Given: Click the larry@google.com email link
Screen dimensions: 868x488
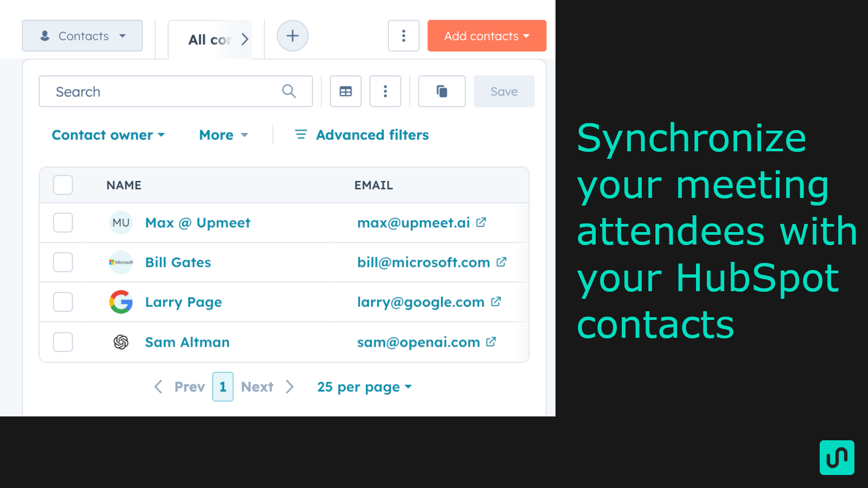Looking at the screenshot, I should click(420, 302).
